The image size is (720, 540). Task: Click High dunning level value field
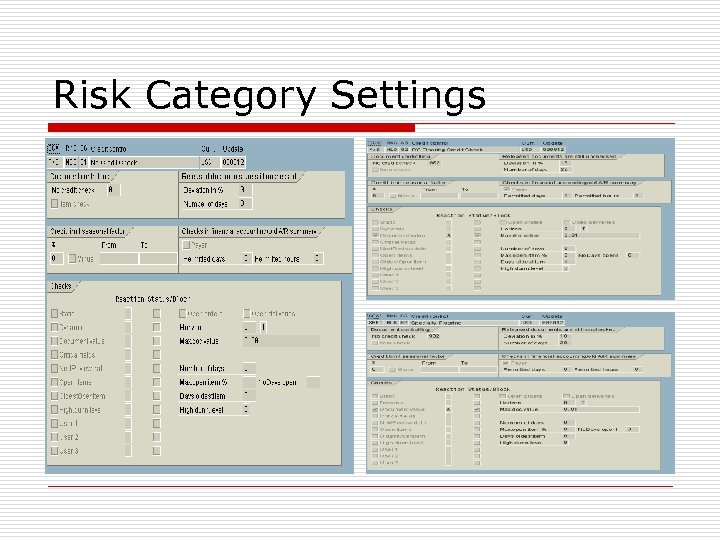point(246,410)
